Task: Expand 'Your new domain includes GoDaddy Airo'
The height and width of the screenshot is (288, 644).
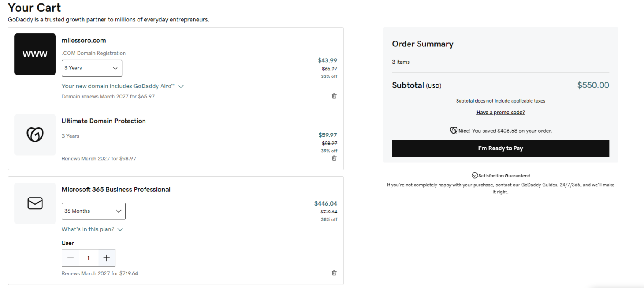Action: [122, 86]
